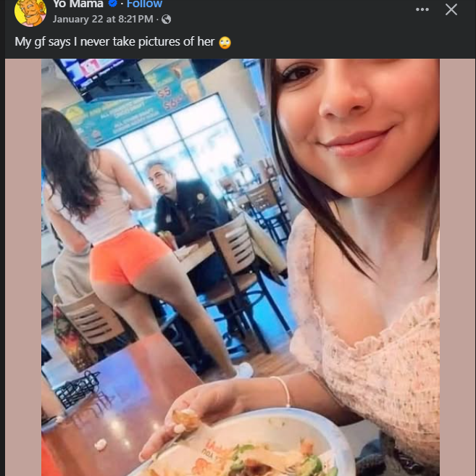Click the orange shorts in the photo

tap(128, 256)
